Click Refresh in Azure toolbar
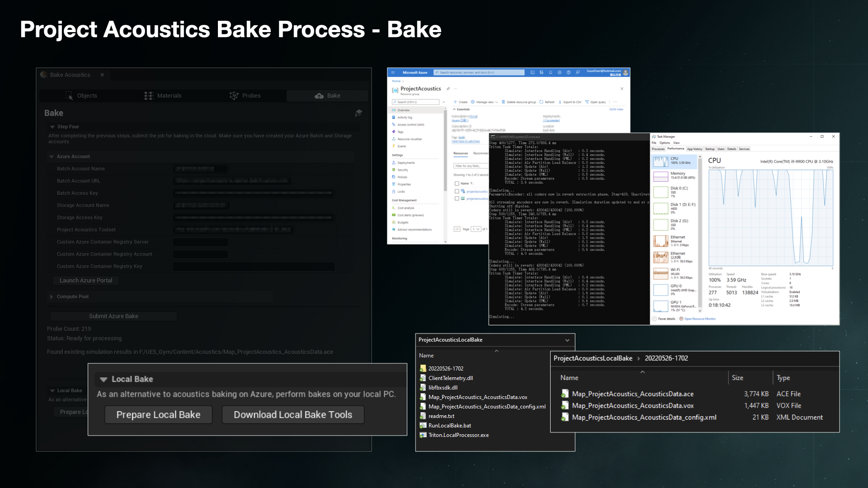 [x=547, y=102]
